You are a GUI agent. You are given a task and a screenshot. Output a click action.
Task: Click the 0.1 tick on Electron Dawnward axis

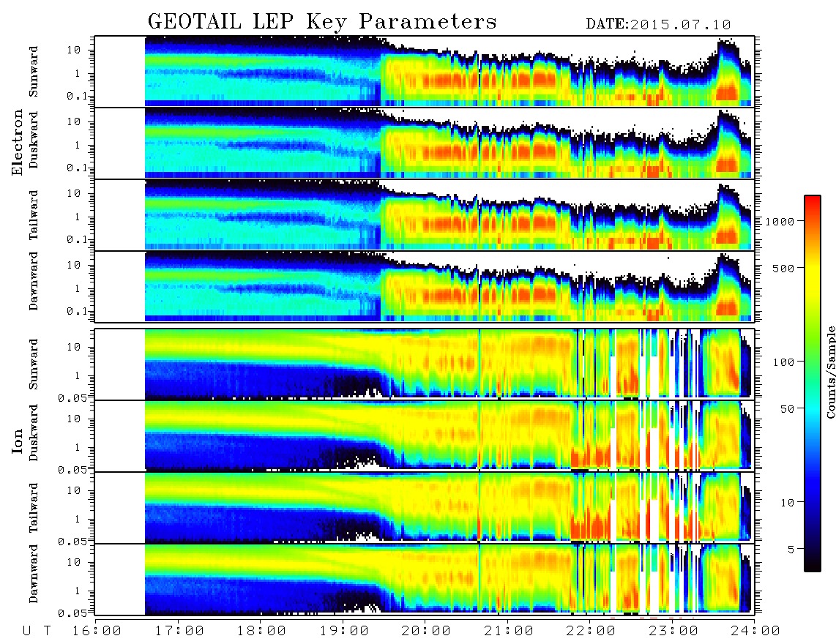pyautogui.click(x=78, y=311)
